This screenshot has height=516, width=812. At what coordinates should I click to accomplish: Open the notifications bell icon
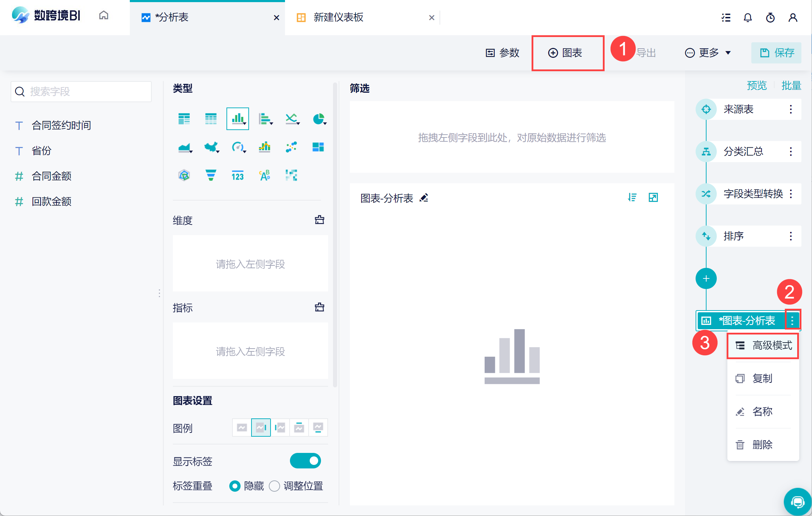click(747, 18)
